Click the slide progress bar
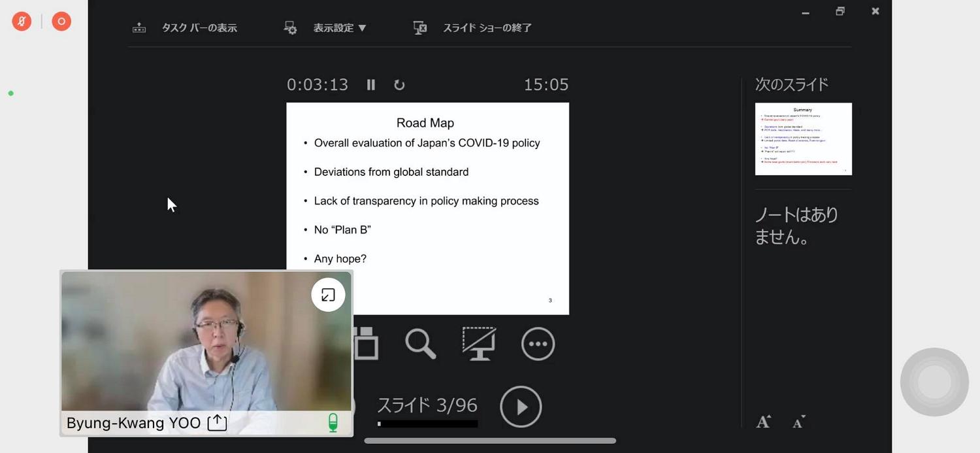Viewport: 980px width, 453px height. [427, 424]
